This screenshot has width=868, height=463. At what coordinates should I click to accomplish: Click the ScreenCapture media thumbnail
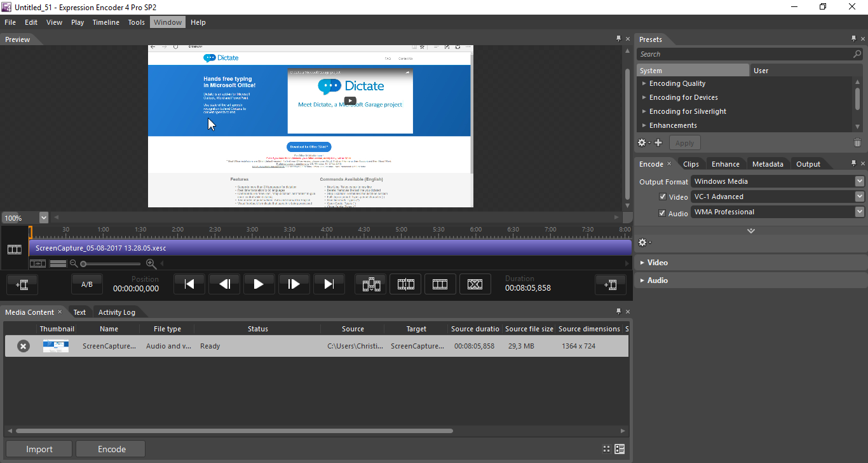(x=56, y=346)
